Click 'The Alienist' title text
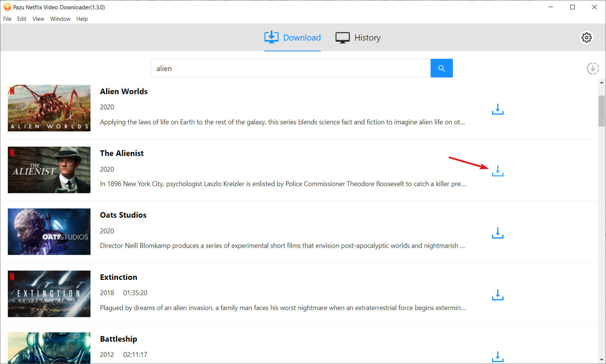Image resolution: width=606 pixels, height=364 pixels. tap(122, 153)
